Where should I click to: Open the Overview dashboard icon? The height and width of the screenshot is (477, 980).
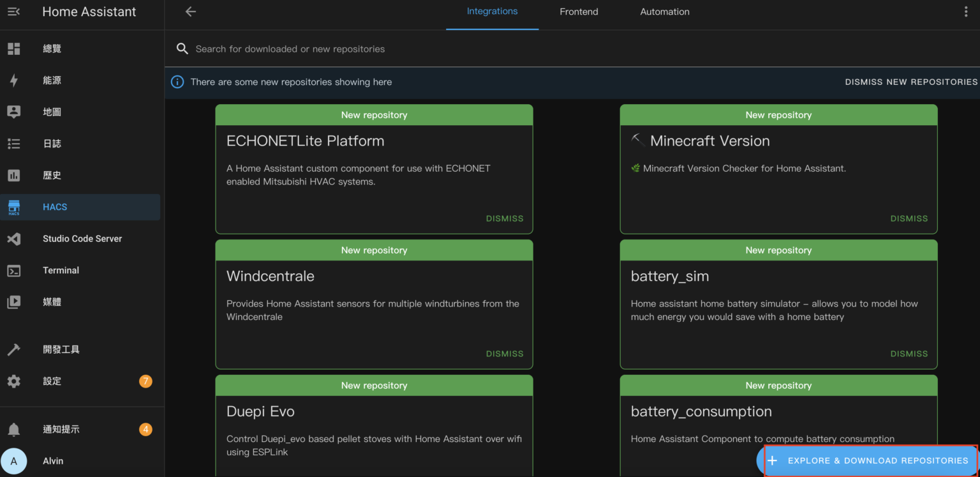coord(13,49)
